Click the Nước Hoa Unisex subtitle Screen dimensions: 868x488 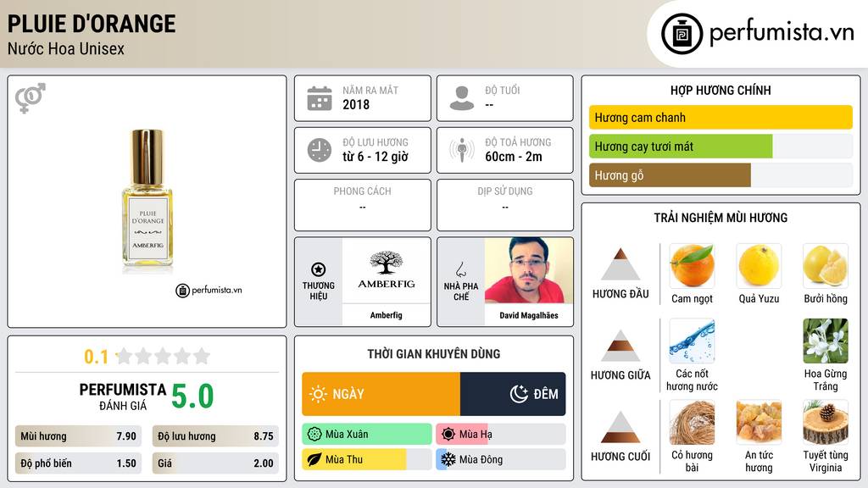pos(66,48)
